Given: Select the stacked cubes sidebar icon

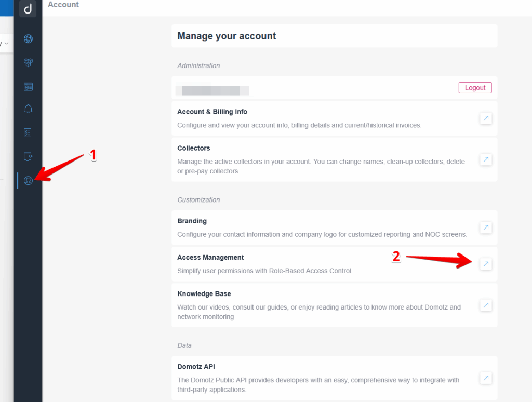Looking at the screenshot, I should (28, 63).
